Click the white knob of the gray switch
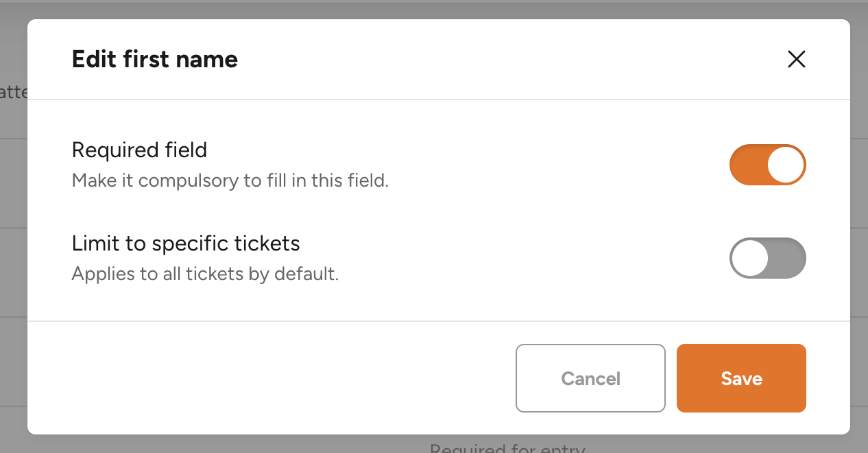Viewport: 868px width, 453px height. point(750,258)
